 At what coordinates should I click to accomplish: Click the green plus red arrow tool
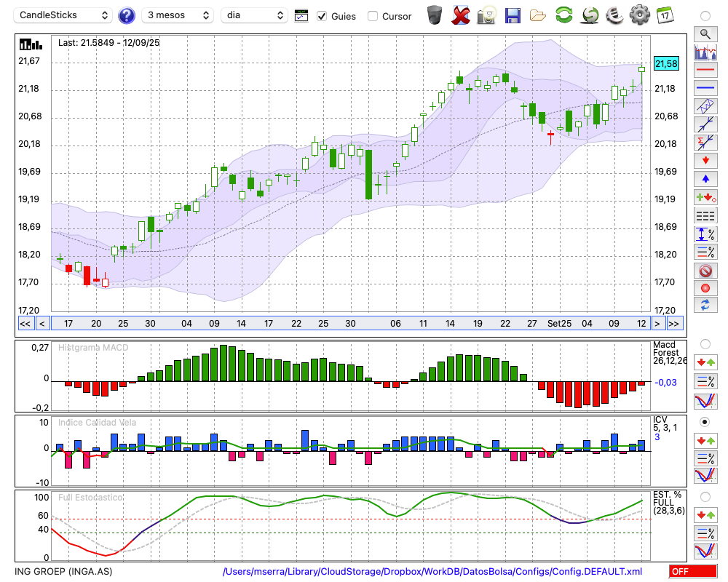click(705, 198)
